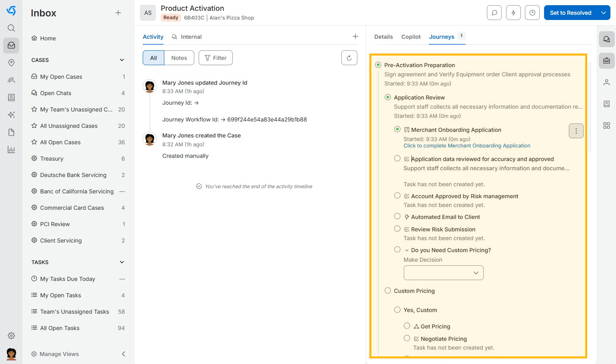Click the lightning bolt quick action icon
The image size is (616, 364).
[x=513, y=13]
